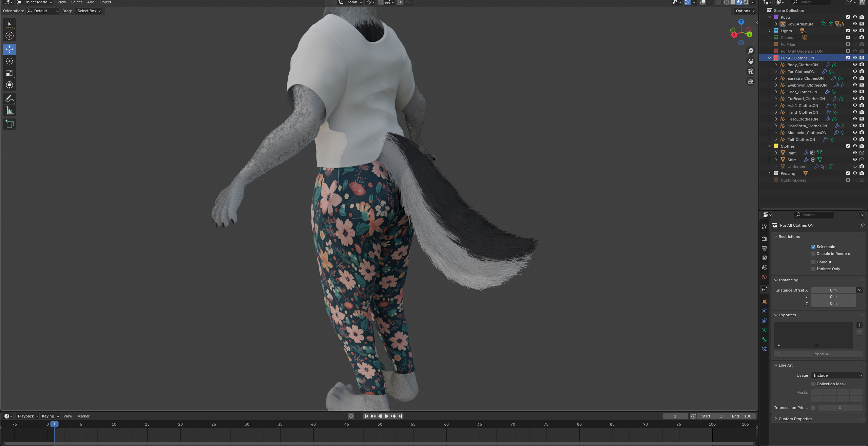Open the Line Art Usage Include dropdown
The width and height of the screenshot is (868, 446).
click(x=837, y=375)
